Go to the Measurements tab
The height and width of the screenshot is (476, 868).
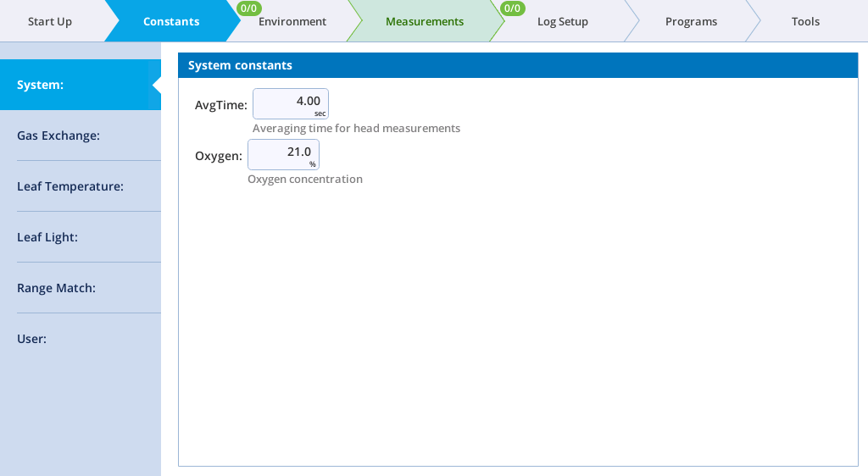coord(424,21)
